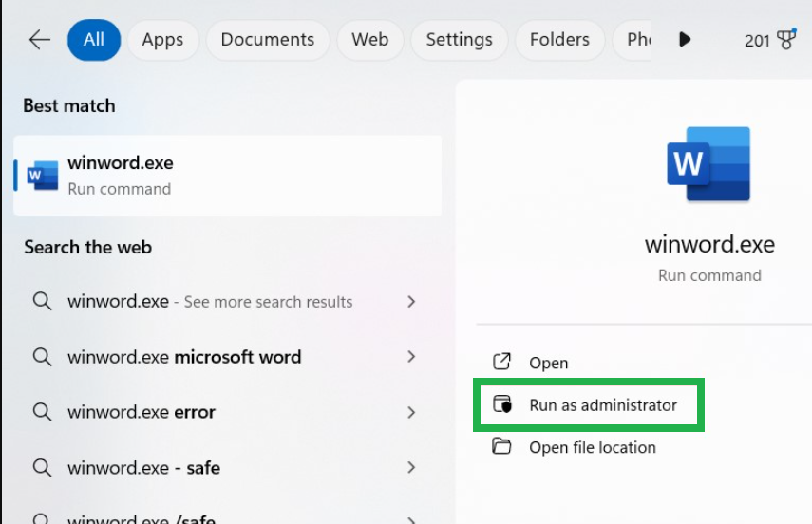Click the Run as administrator shield icon
Screen dimensions: 812x524
502,405
